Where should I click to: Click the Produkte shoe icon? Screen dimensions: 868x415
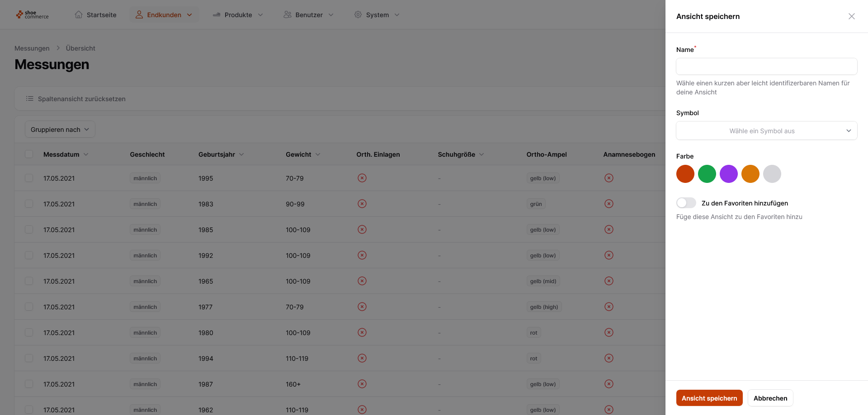[x=217, y=14]
